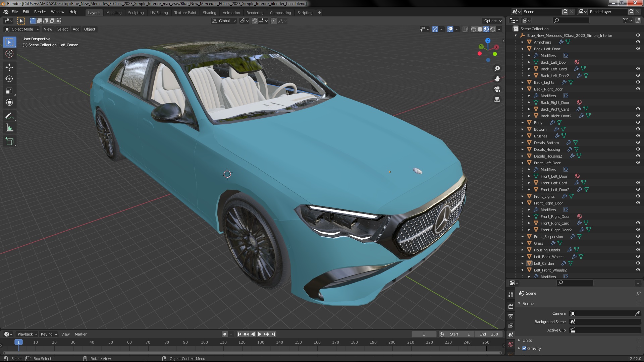
Task: Open outliner filter funnel icon
Action: pyautogui.click(x=626, y=20)
